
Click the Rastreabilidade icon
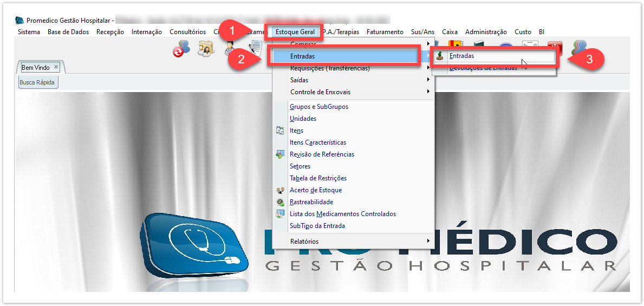click(x=280, y=202)
